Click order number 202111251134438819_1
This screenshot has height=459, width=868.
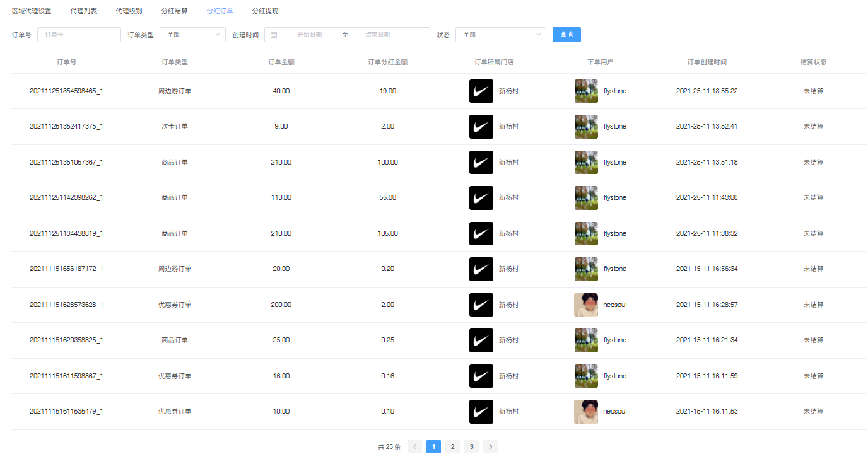point(66,233)
